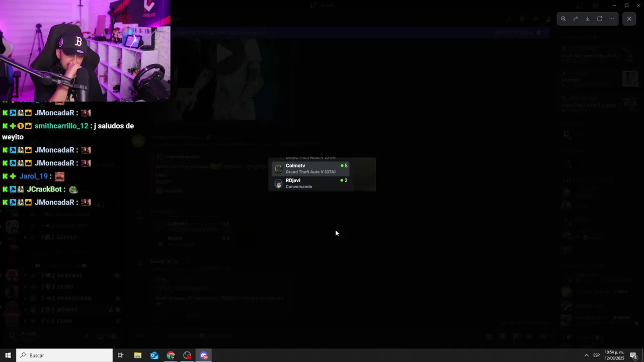Click the frog emote from JCrackBot

pyautogui.click(x=73, y=190)
